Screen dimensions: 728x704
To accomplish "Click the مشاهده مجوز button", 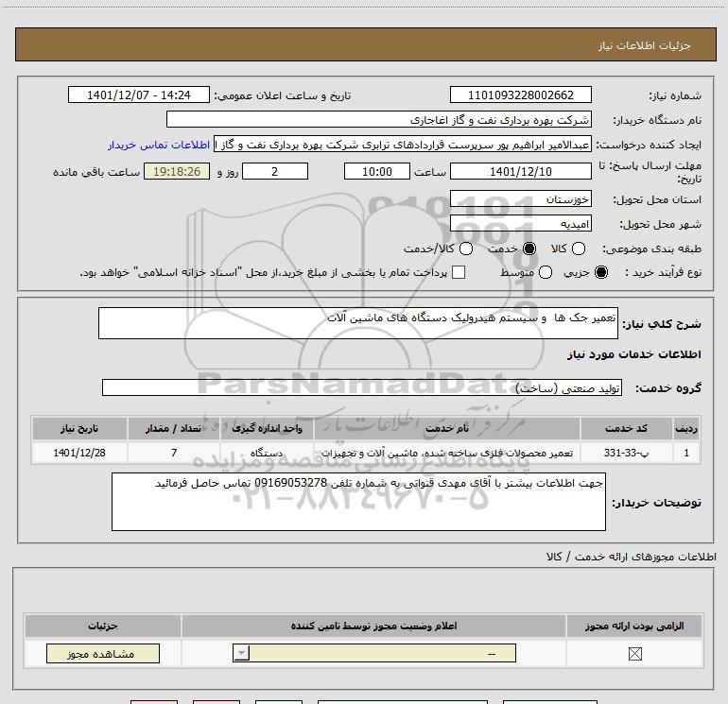I will coord(103,653).
